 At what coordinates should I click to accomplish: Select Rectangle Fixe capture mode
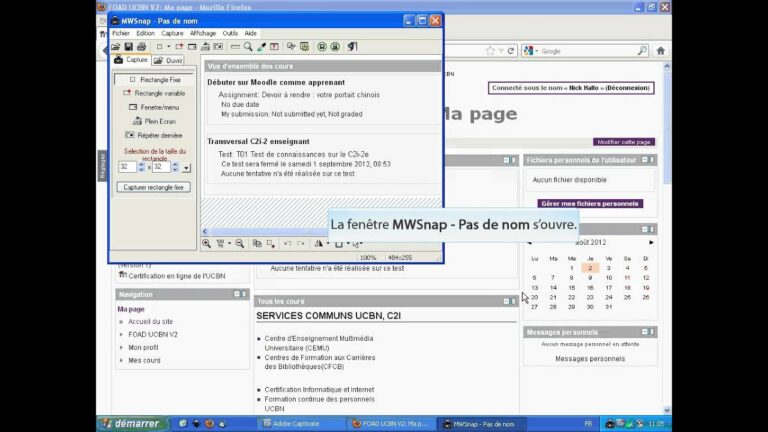(154, 79)
